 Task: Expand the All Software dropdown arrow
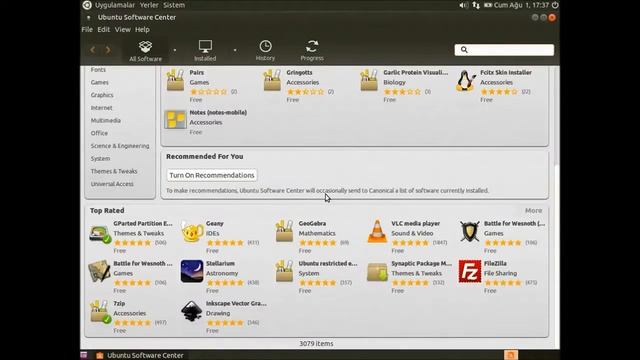click(x=175, y=50)
